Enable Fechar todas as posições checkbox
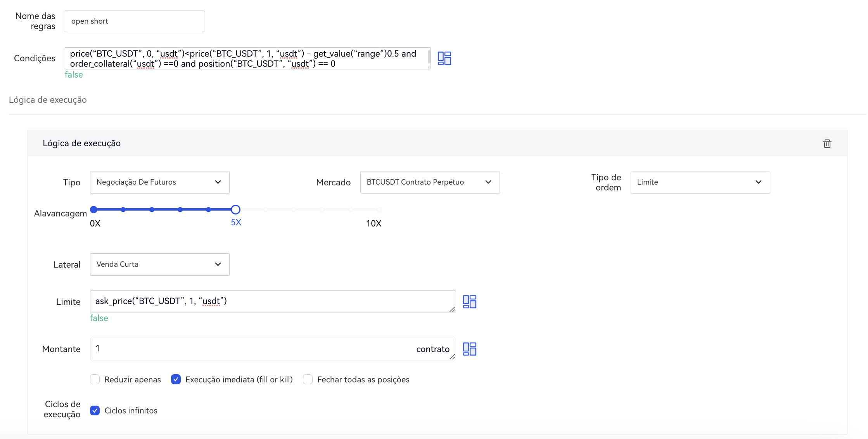The width and height of the screenshot is (868, 439). (x=308, y=379)
